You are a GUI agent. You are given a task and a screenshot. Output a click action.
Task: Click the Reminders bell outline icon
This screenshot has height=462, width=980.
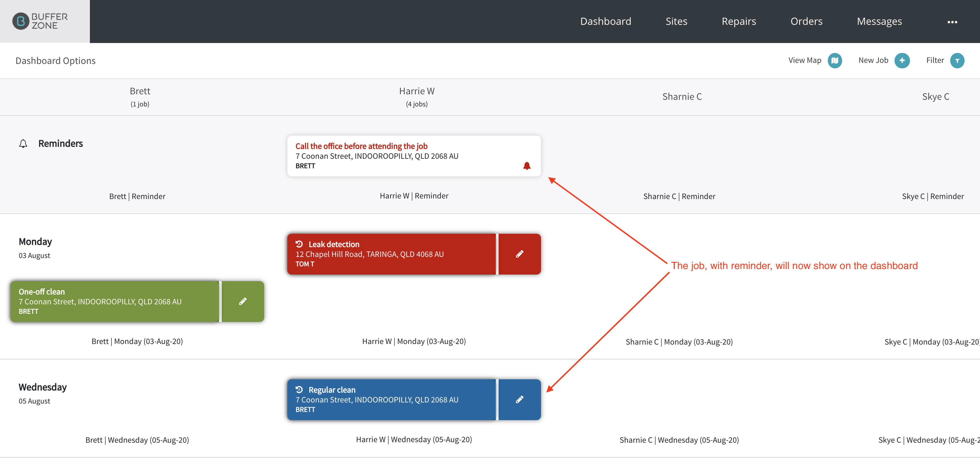click(23, 144)
